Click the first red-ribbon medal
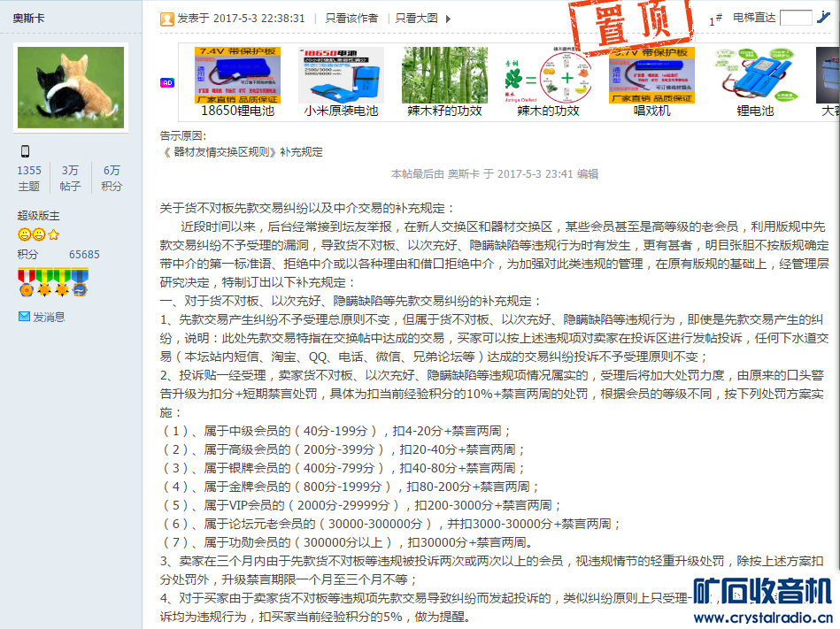Screen dimensions: 840x629 pyautogui.click(x=27, y=283)
